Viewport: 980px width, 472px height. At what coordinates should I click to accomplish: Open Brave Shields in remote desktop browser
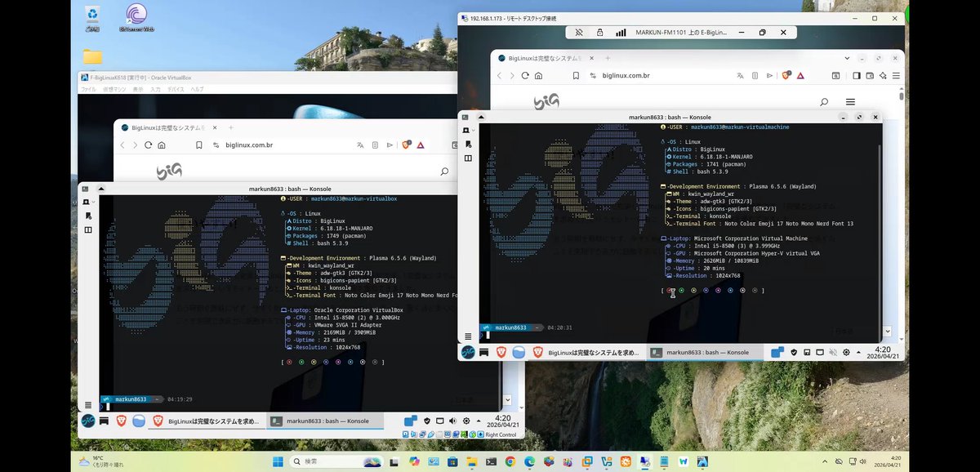tap(786, 75)
